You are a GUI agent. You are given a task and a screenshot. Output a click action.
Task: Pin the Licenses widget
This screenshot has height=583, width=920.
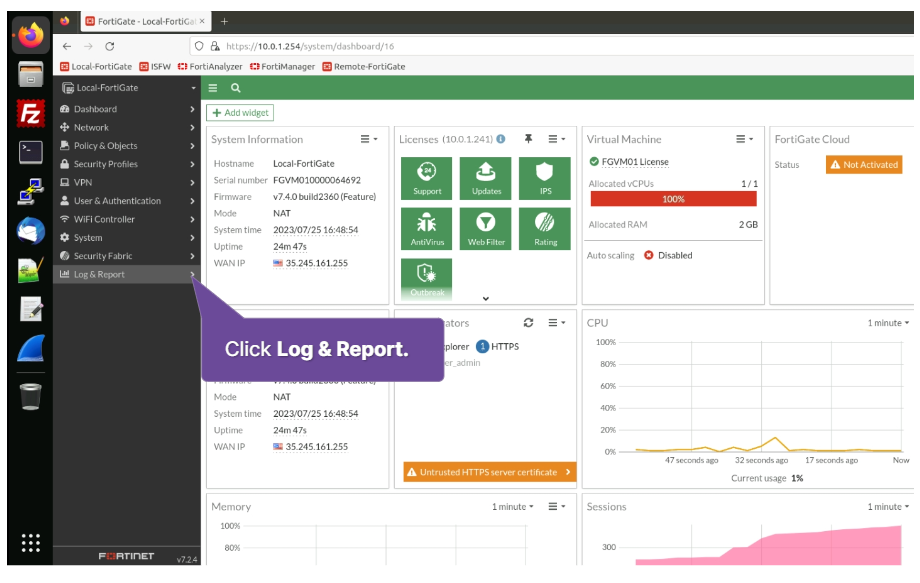[528, 139]
